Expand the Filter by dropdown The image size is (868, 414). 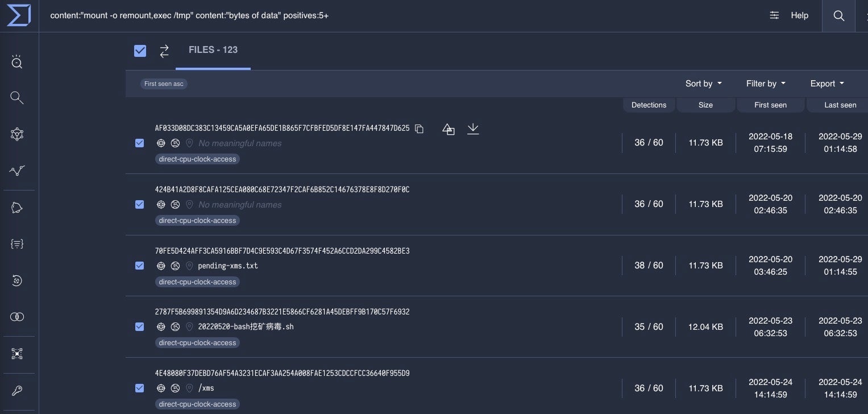765,84
